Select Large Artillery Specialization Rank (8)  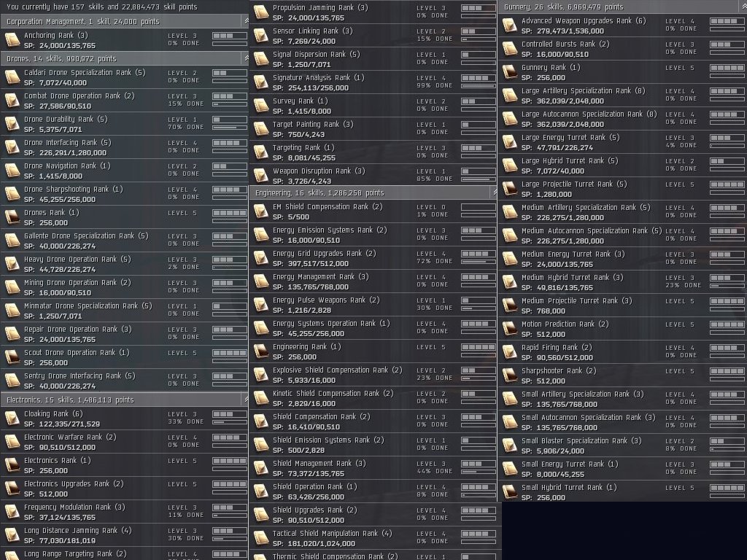622,96
